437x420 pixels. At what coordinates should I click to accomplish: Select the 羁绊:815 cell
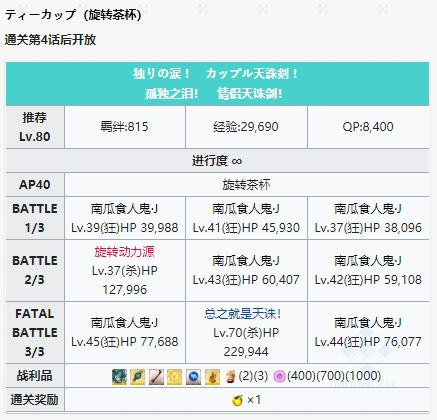(125, 127)
